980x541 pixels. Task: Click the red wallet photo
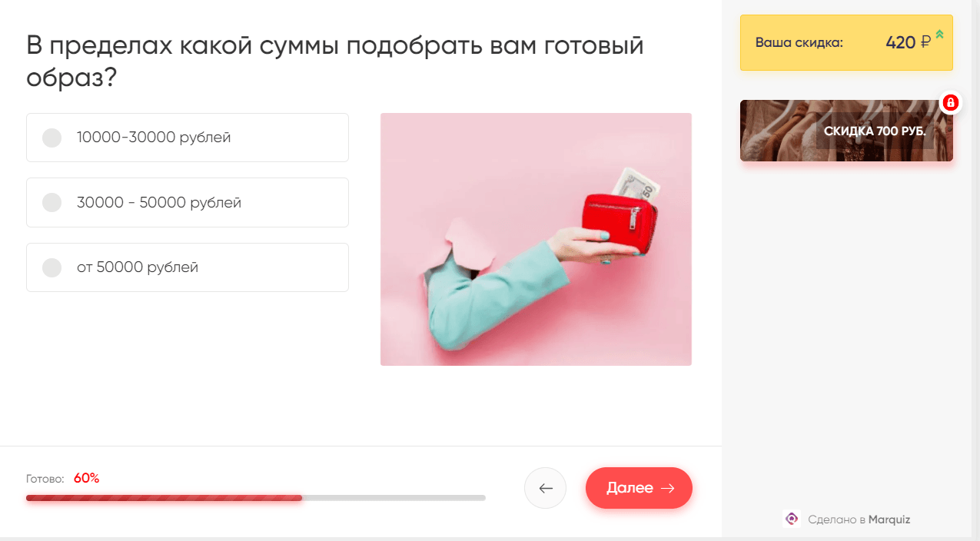pyautogui.click(x=536, y=239)
